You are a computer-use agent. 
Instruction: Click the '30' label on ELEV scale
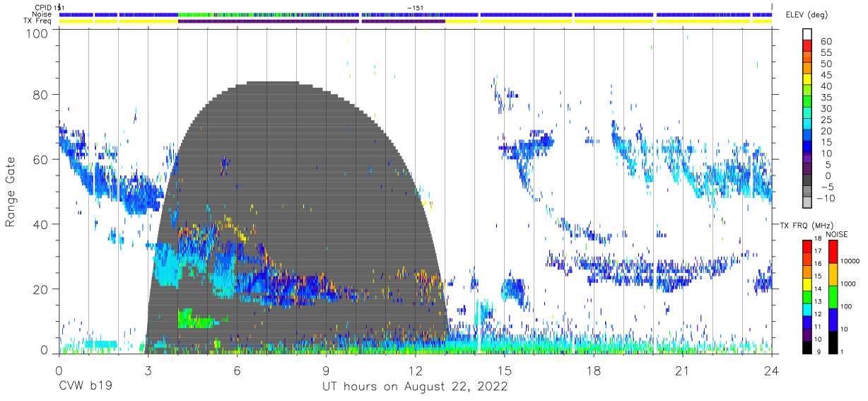pyautogui.click(x=826, y=109)
